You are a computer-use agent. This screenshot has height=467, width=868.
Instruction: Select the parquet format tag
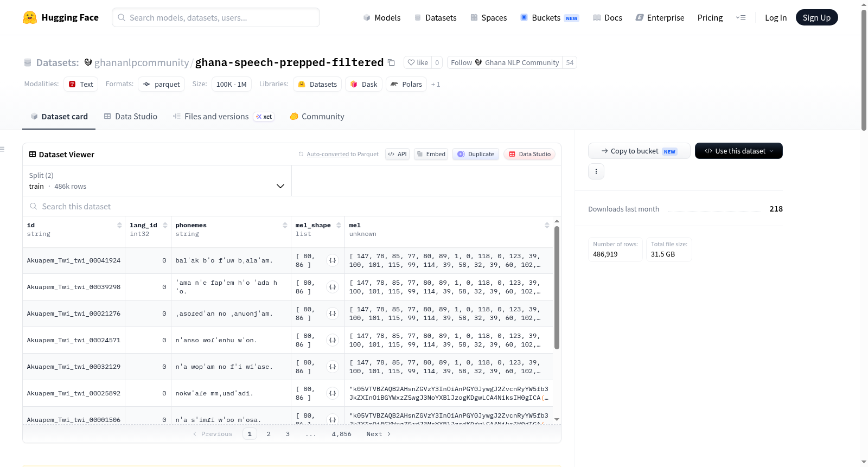pos(161,84)
